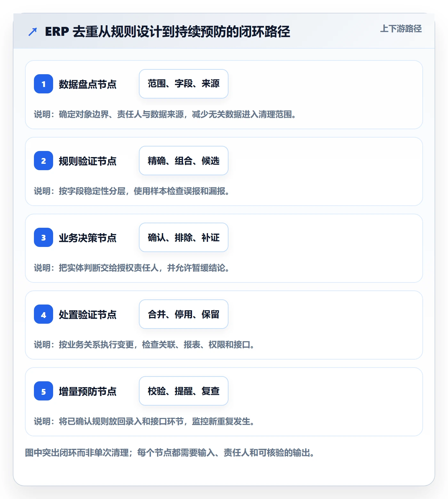Click the description starting 说明：将已确认规则放回录入
448x499 pixels.
[x=144, y=421]
